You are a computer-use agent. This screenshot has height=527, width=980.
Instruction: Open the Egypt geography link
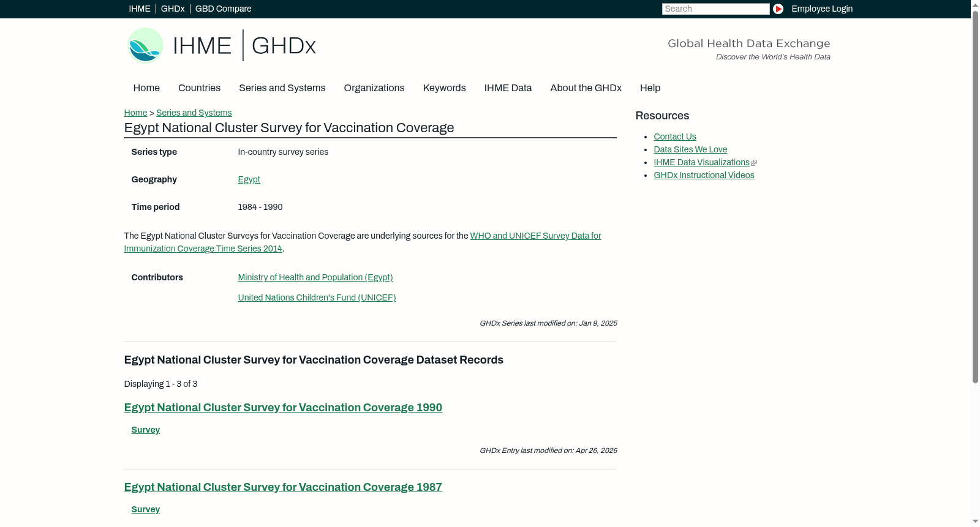[x=249, y=179]
